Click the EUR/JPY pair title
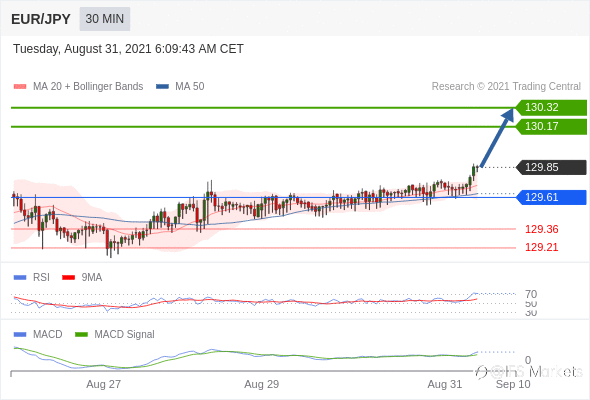590x400 pixels. [41, 19]
